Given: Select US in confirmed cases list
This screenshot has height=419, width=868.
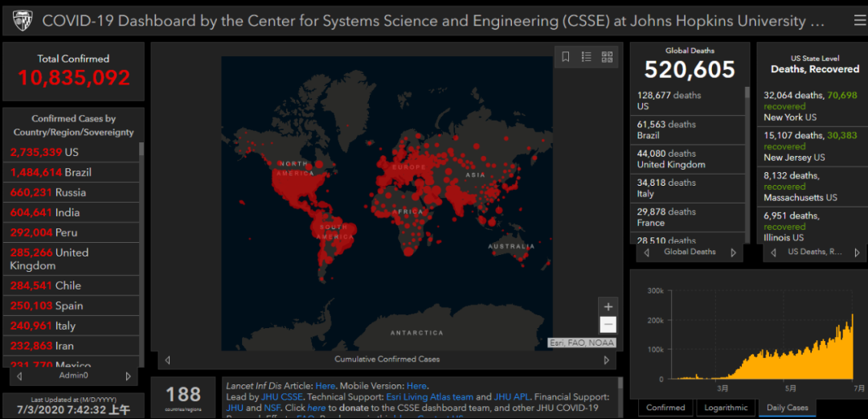Looking at the screenshot, I should (71, 153).
